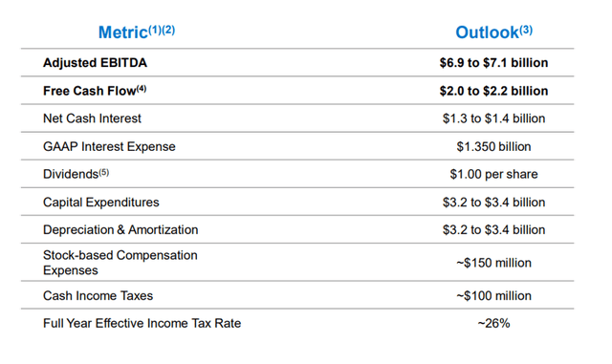The height and width of the screenshot is (364, 612).
Task: Click the $2.0 to $2.2 billion value
Action: (493, 91)
